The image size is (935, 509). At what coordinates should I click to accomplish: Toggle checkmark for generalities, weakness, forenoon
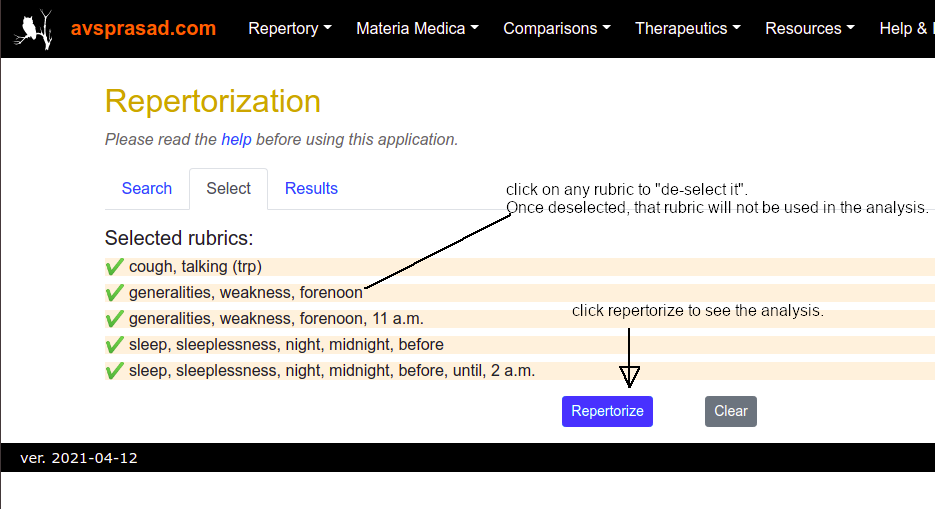[x=114, y=293]
